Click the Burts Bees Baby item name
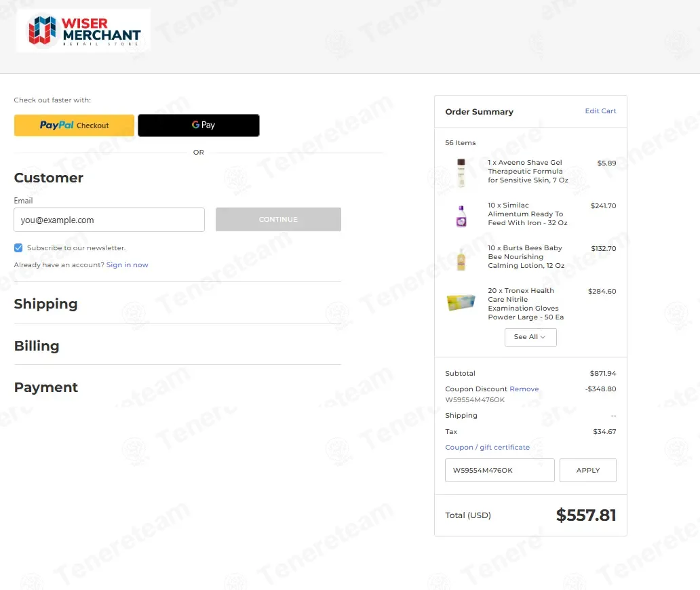Image resolution: width=700 pixels, height=590 pixels. coord(526,256)
